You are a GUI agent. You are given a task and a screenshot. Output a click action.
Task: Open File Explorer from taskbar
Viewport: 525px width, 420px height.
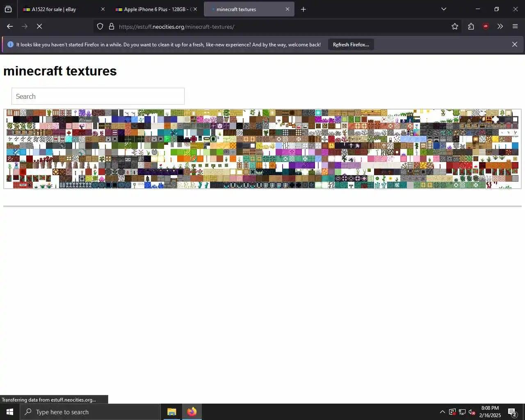(171, 412)
